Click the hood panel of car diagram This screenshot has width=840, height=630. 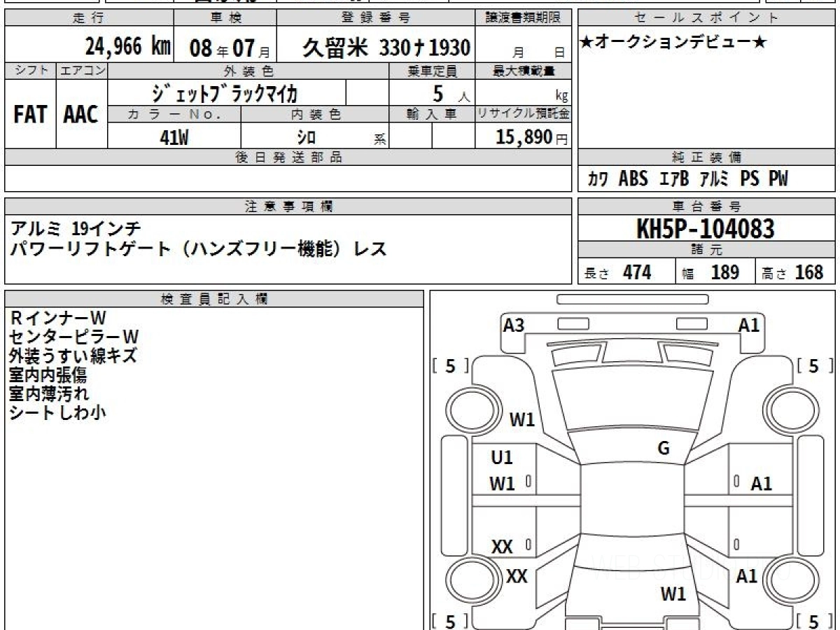click(x=632, y=399)
